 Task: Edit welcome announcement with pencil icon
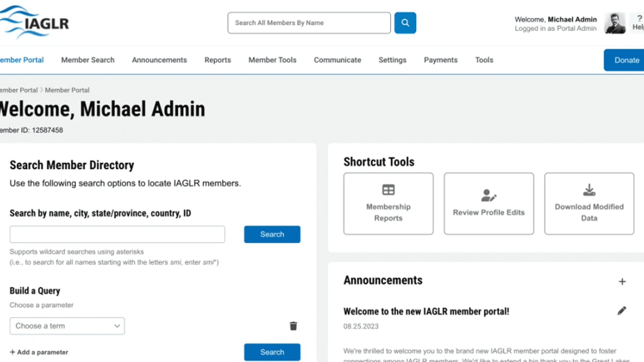pos(622,311)
